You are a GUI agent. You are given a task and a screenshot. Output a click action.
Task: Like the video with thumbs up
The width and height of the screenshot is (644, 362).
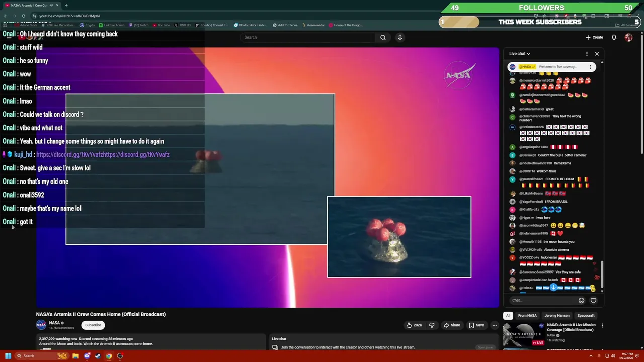pos(415,325)
